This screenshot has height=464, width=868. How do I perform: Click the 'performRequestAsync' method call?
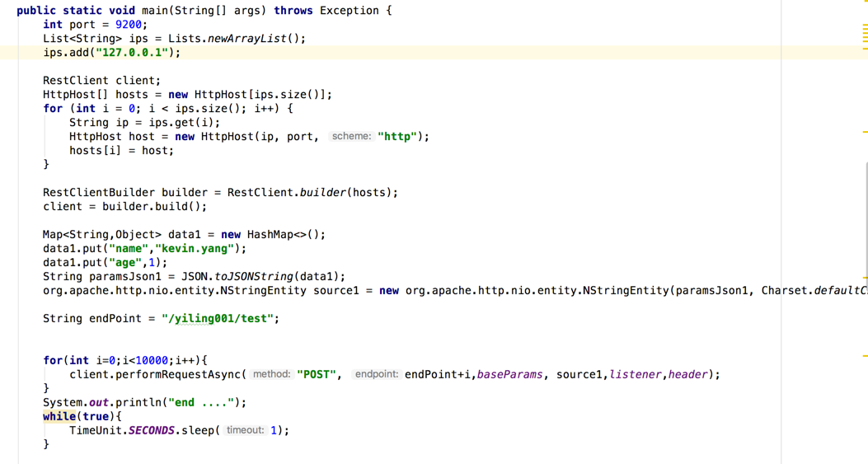(x=178, y=374)
